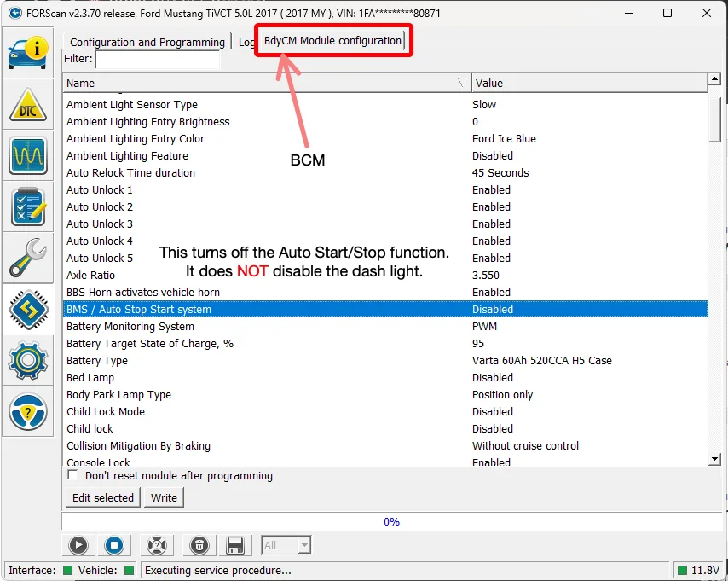Open the steering wheel help section
This screenshot has height=581, width=728.
28,411
